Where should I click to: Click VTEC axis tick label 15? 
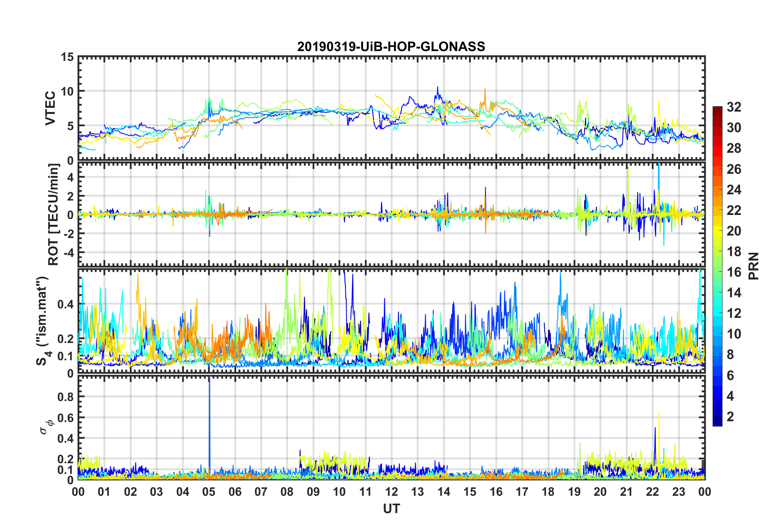pyautogui.click(x=67, y=57)
